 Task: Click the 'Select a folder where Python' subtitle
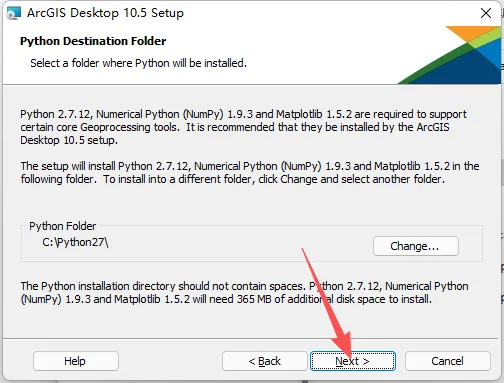(x=138, y=63)
